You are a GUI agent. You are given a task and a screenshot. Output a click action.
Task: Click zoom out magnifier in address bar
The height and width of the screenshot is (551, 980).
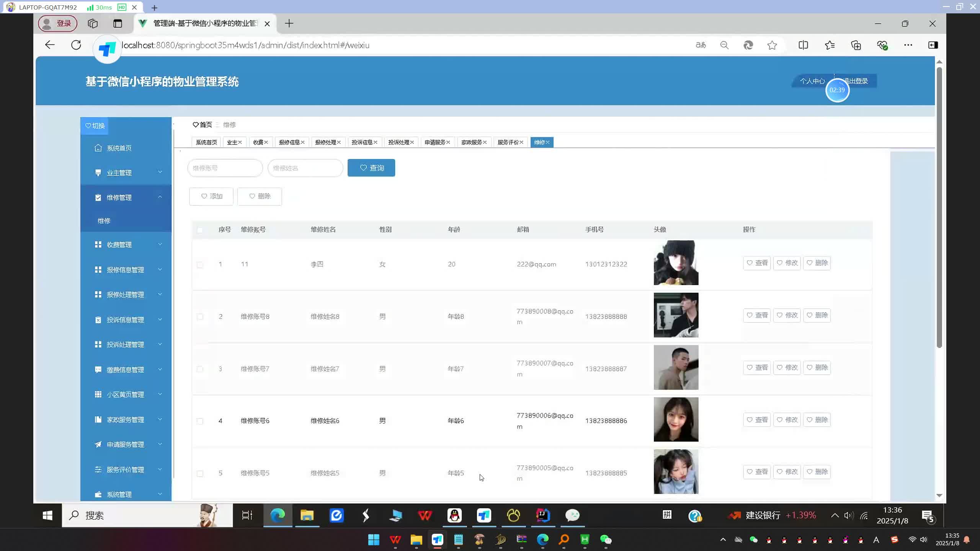(724, 45)
